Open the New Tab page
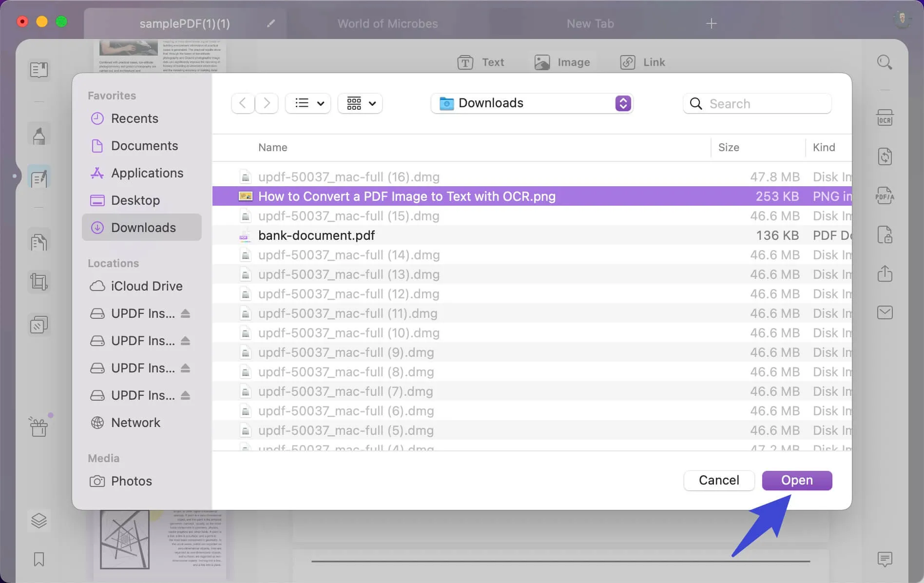The image size is (924, 583). point(590,23)
